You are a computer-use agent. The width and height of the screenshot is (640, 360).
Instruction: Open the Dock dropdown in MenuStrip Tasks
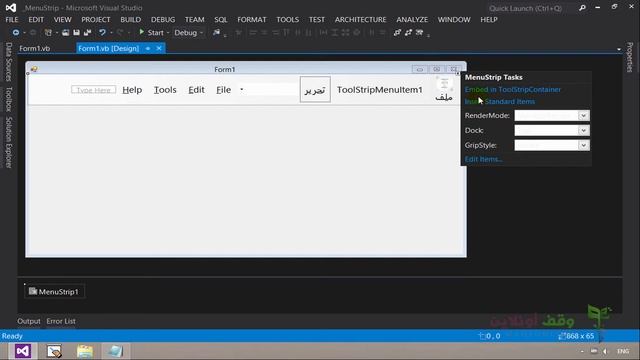(x=584, y=130)
